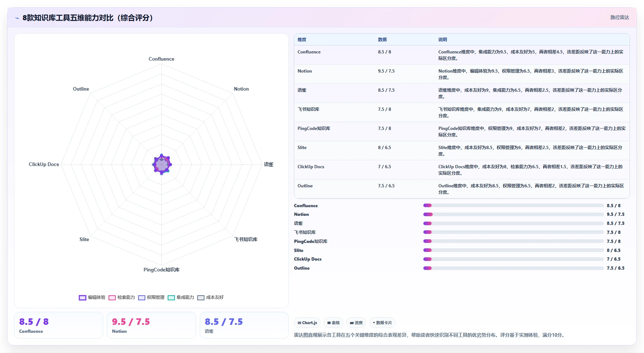Image resolution: width=644 pixels, height=353 pixels.
Task: Click the Outline row description text
Action: point(531,189)
